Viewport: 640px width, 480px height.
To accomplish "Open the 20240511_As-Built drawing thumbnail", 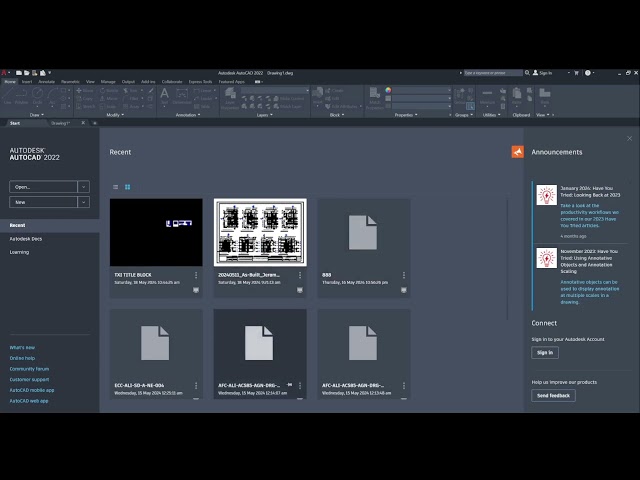I will 260,232.
